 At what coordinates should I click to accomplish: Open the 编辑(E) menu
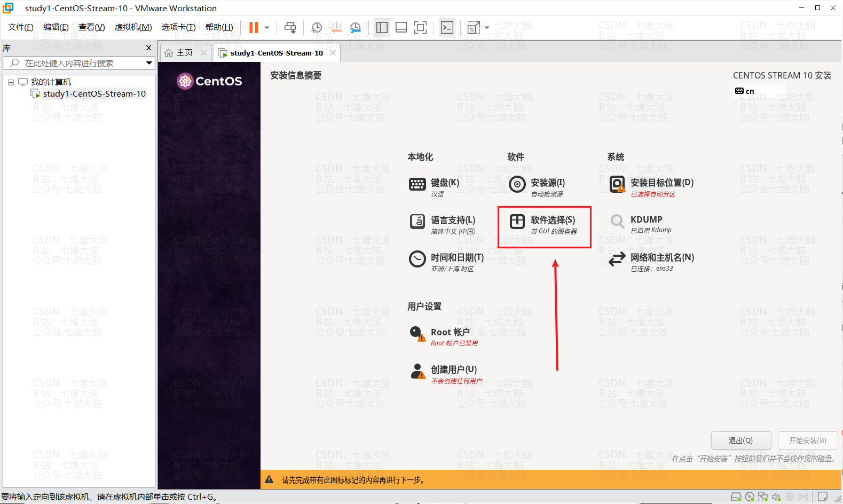click(56, 27)
